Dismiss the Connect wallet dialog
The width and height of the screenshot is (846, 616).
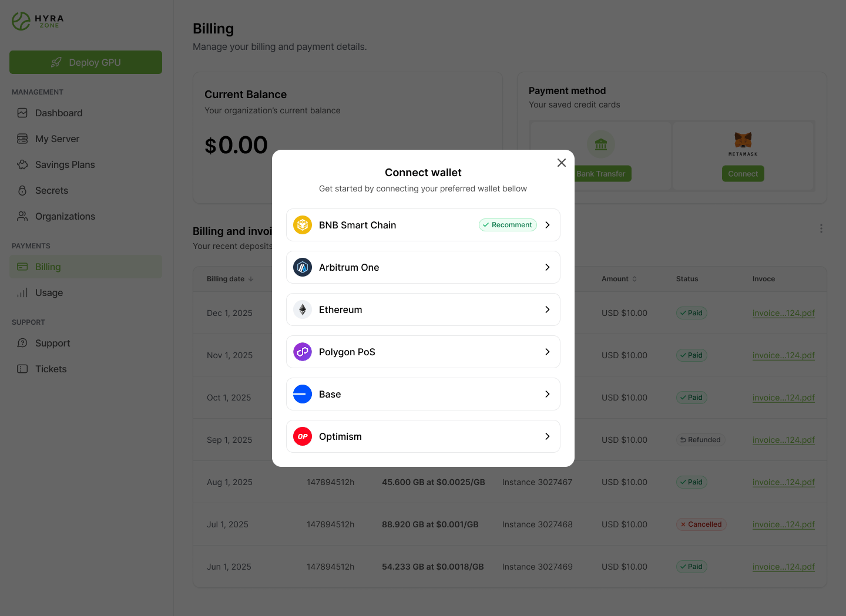[x=561, y=163]
